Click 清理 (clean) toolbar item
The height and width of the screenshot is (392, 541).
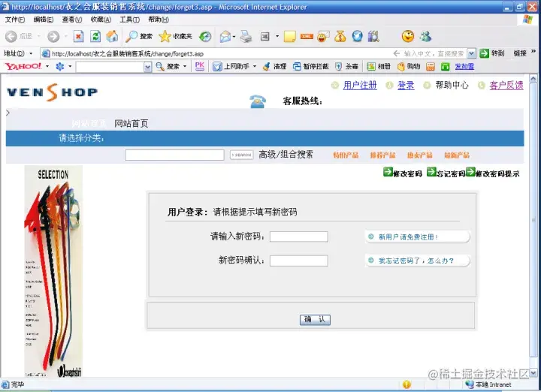coord(275,66)
